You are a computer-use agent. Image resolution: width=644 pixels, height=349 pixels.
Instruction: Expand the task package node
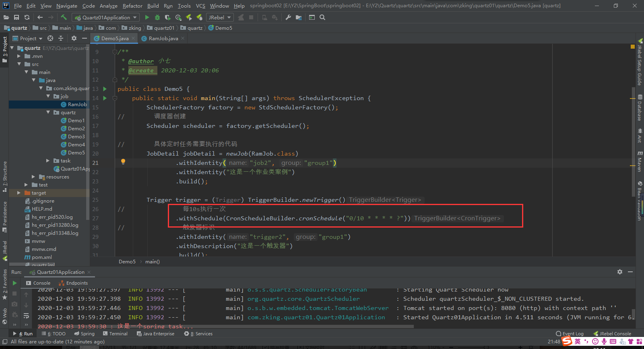(48, 161)
